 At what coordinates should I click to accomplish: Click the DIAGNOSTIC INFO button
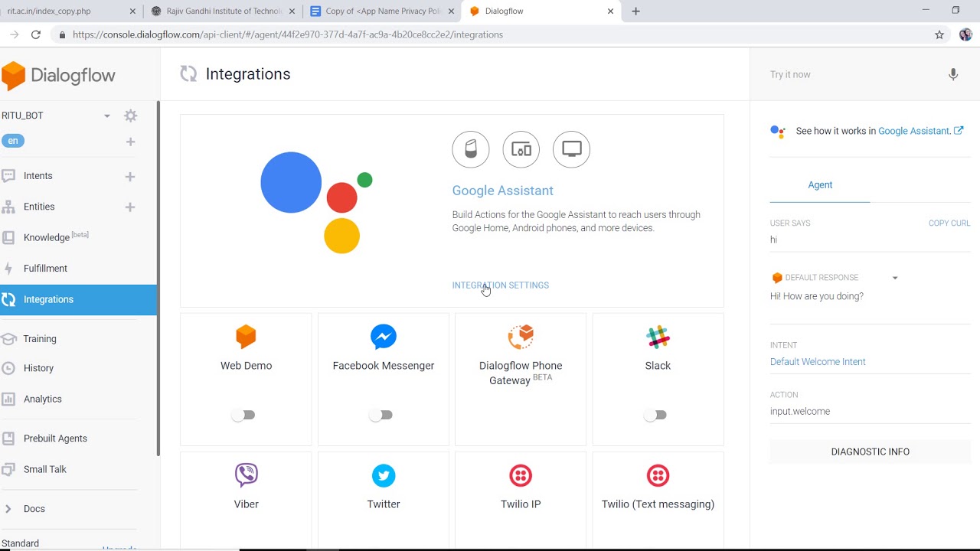[x=871, y=452]
